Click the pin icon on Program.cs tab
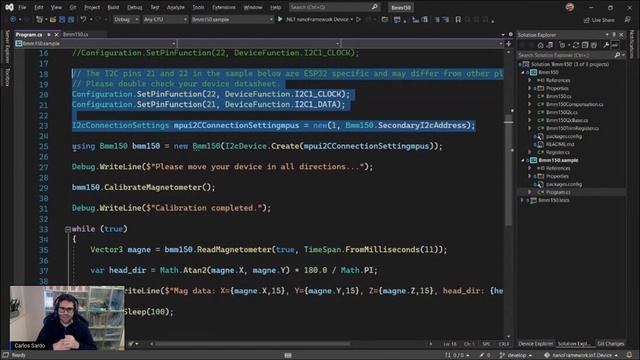This screenshot has width=640, height=360. tap(49, 35)
